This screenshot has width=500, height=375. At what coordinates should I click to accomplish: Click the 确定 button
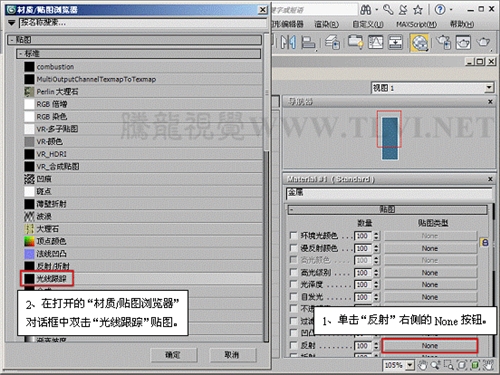click(173, 355)
